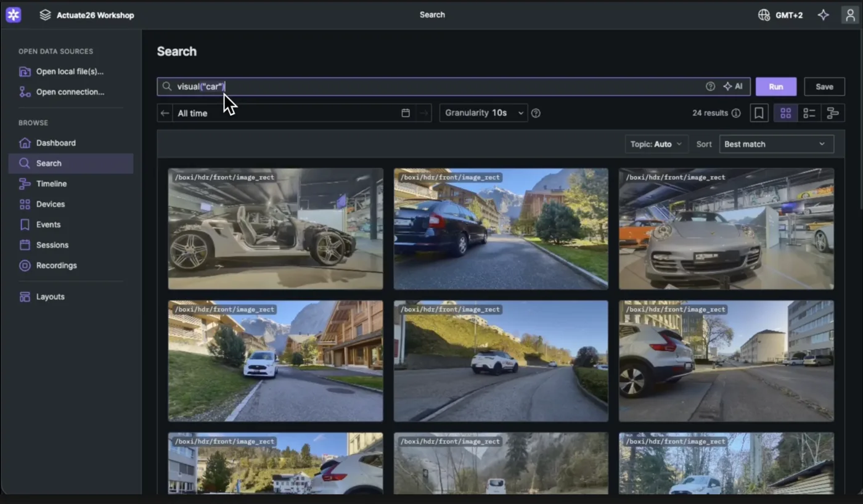Click the Recordings circle icon
863x504 pixels.
pos(25,266)
